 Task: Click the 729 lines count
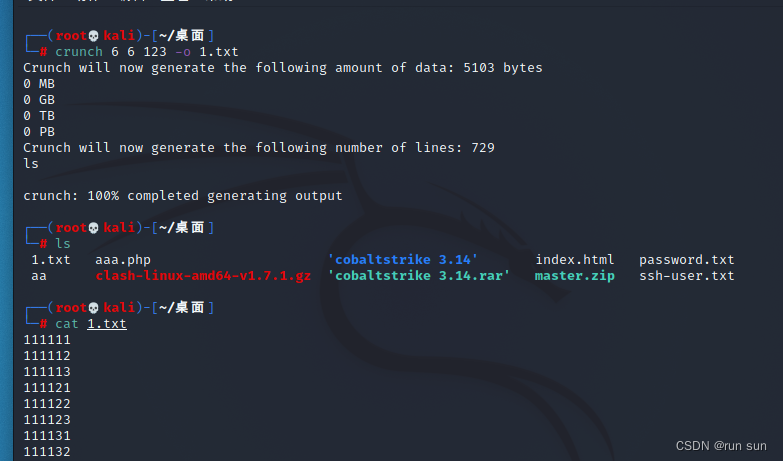pos(483,148)
